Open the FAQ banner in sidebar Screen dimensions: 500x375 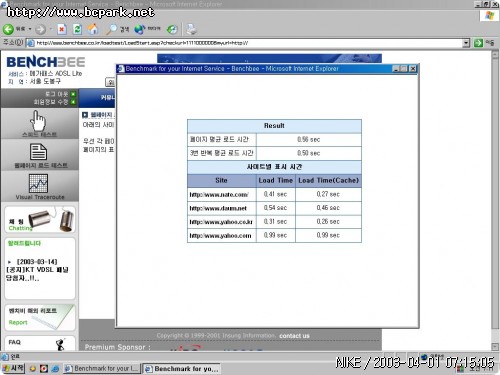tap(40, 343)
